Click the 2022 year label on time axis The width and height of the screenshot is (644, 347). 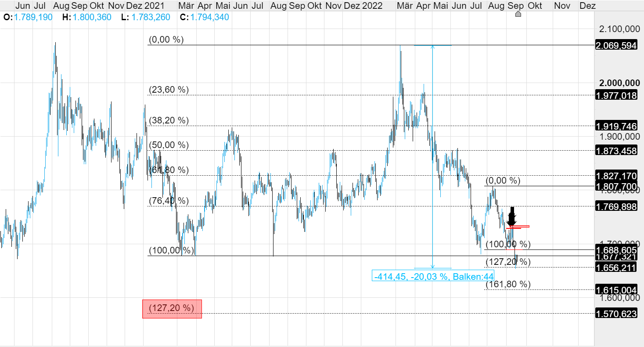pyautogui.click(x=372, y=6)
